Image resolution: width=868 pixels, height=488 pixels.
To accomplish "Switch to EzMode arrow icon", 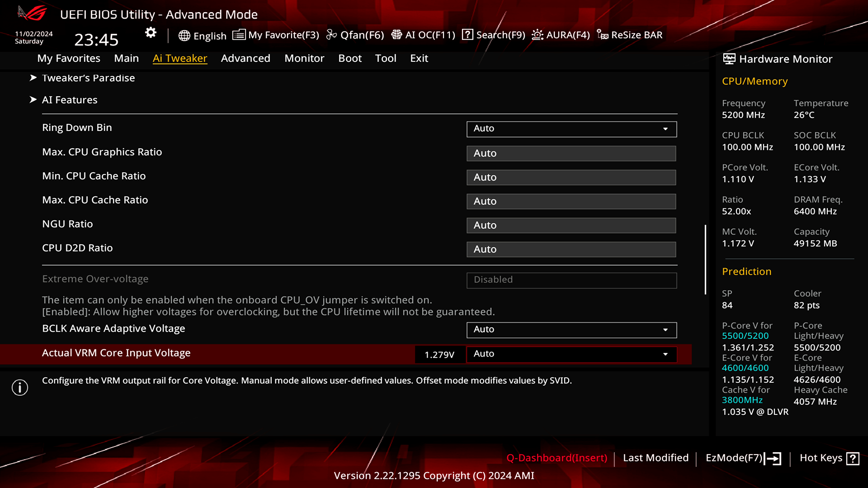I will coord(773,459).
